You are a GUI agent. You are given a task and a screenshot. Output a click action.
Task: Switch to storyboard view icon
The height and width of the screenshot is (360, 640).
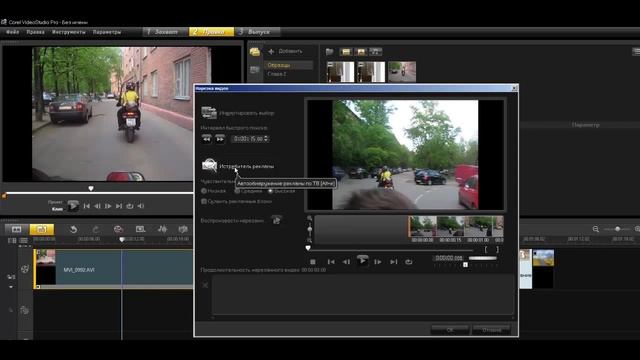pos(16,229)
